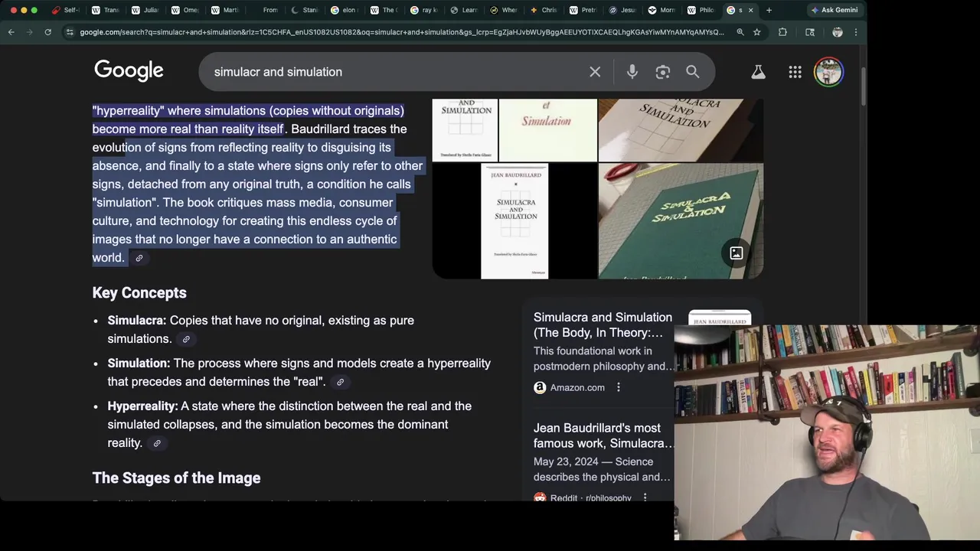This screenshot has width=980, height=551.
Task: Go back with the browser back arrow
Action: click(x=11, y=32)
